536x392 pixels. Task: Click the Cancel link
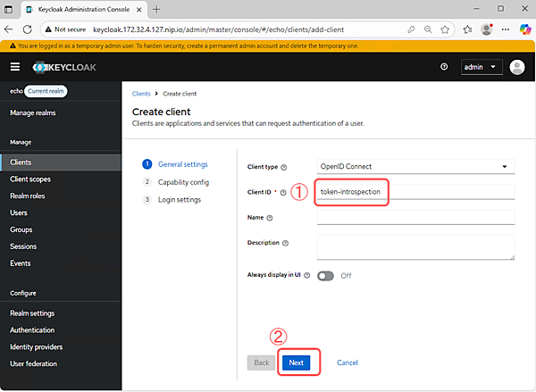tap(348, 363)
